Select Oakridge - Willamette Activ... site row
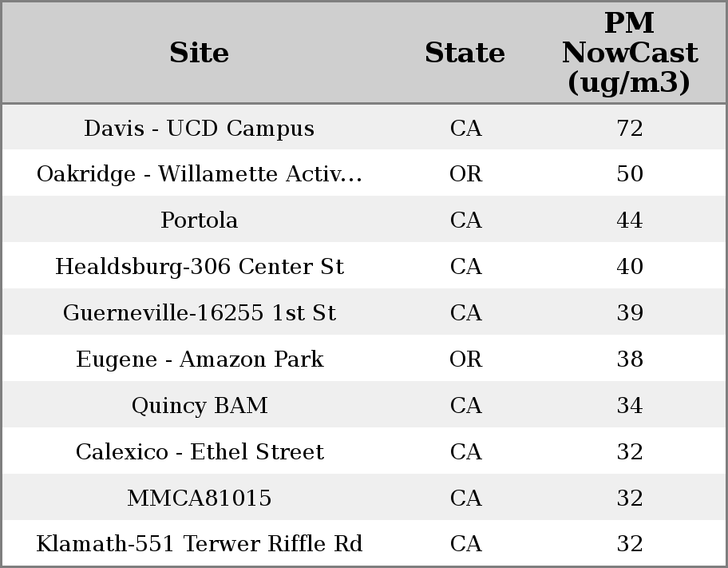Screen dimensions: 728x568 tap(200, 174)
